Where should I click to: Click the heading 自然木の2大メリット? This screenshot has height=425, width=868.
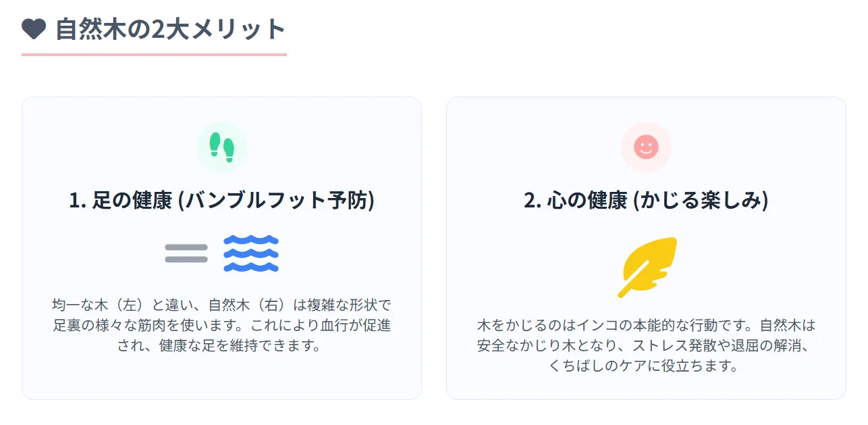171,29
